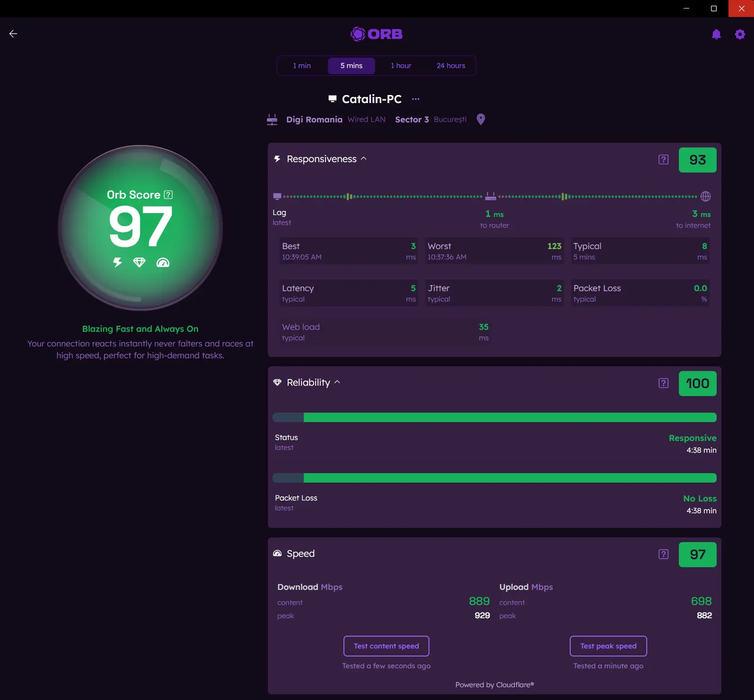Click the green Orb Score sphere

(140, 228)
